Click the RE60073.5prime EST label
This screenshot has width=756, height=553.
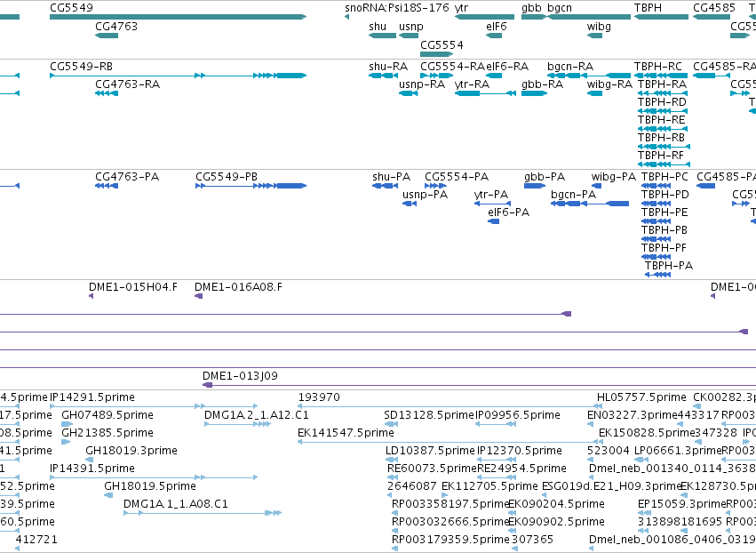pos(432,469)
